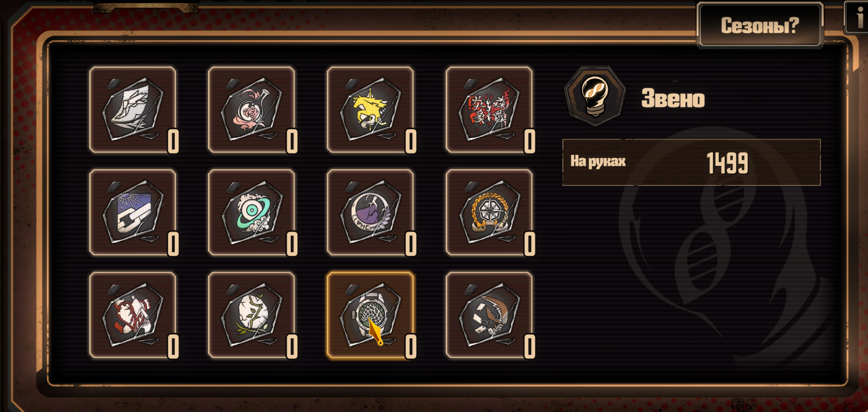868x412 pixels.
Task: Pick the red anatomical heart shard
Action: click(133, 315)
